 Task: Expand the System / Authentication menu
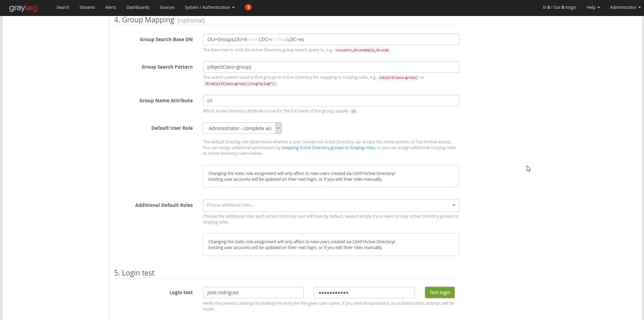tap(210, 7)
